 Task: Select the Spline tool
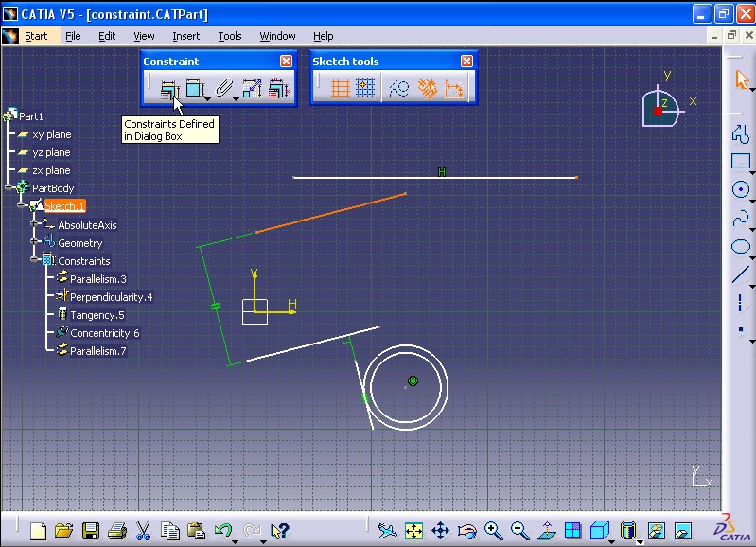click(741, 218)
